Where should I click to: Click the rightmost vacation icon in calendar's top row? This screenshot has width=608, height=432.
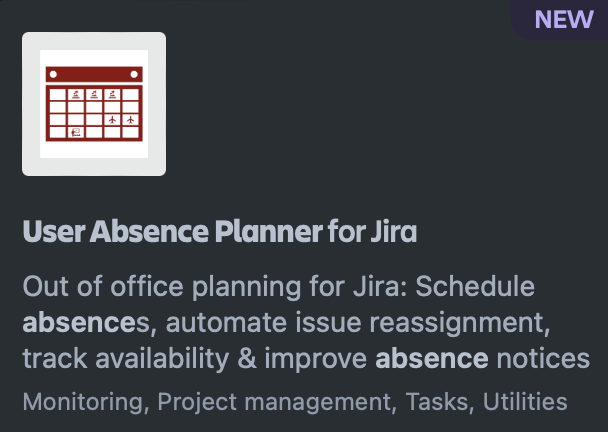111,95
